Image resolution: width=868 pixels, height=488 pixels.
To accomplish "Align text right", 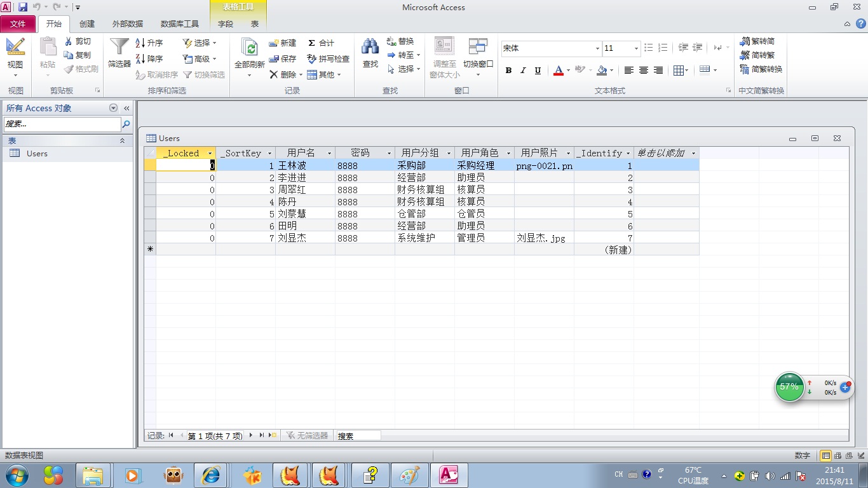I will (658, 71).
